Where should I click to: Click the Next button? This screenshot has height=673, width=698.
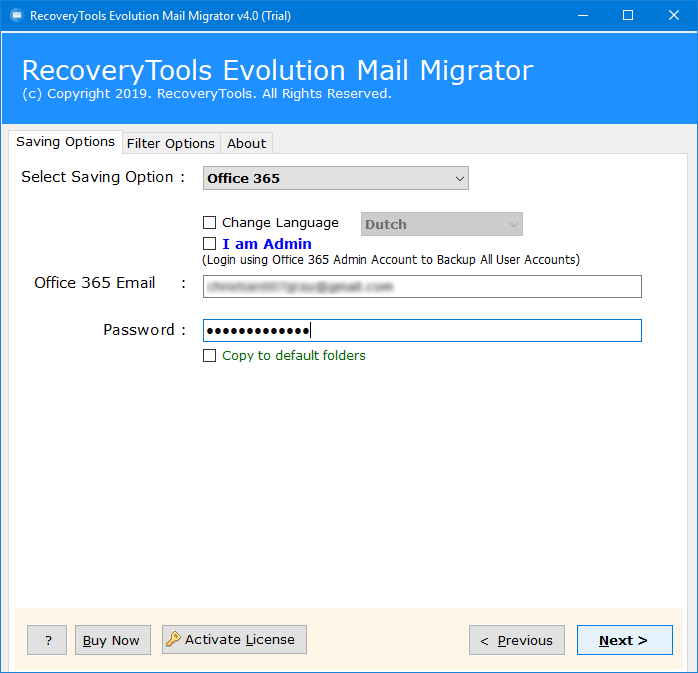point(625,640)
